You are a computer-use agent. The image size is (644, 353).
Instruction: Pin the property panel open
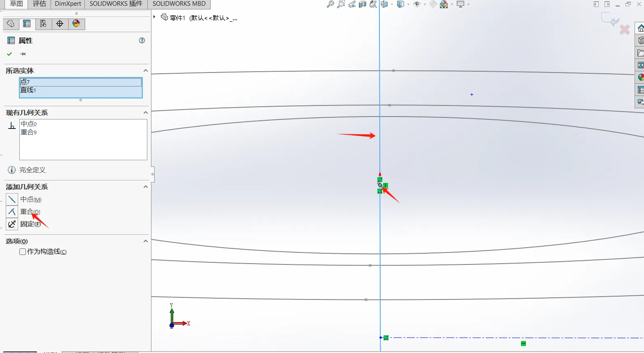coord(23,54)
